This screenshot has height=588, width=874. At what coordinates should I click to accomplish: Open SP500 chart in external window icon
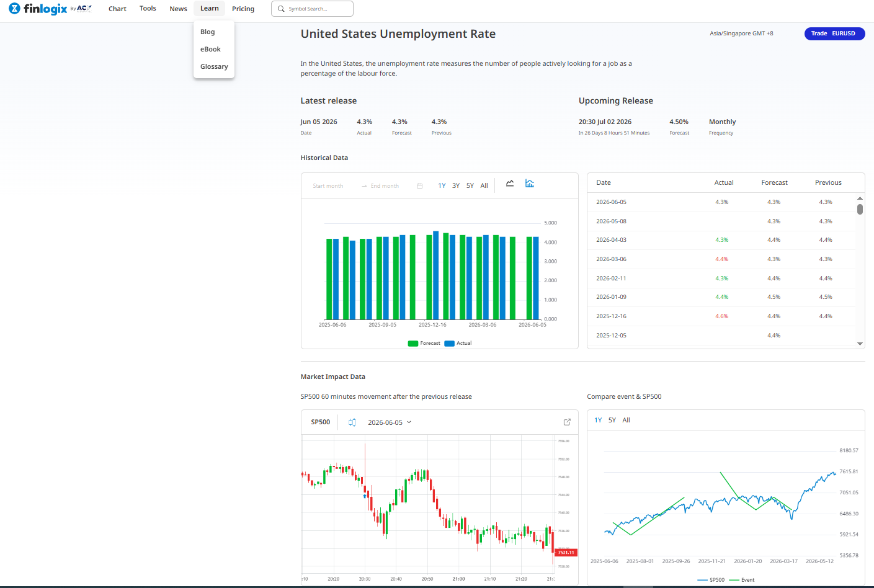[567, 422]
